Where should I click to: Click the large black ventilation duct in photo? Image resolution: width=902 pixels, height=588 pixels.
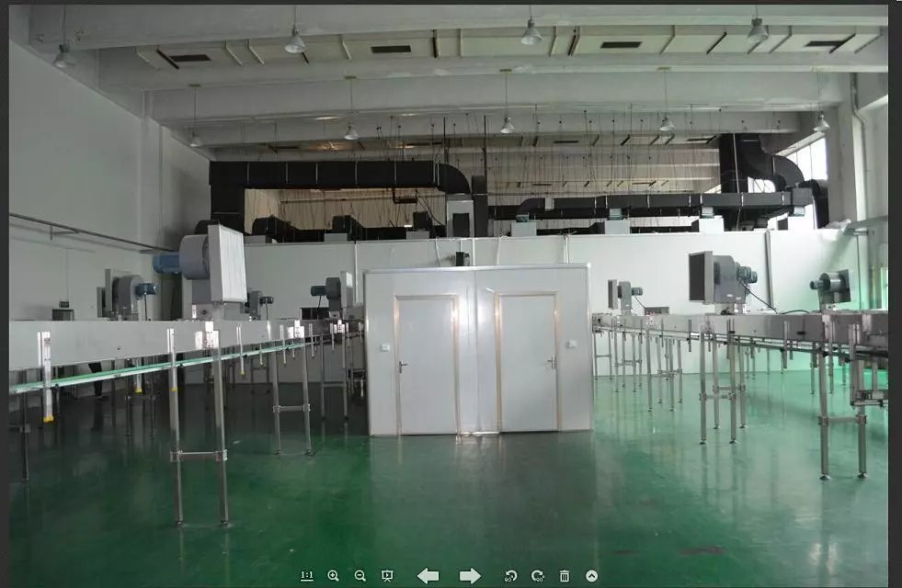340,176
